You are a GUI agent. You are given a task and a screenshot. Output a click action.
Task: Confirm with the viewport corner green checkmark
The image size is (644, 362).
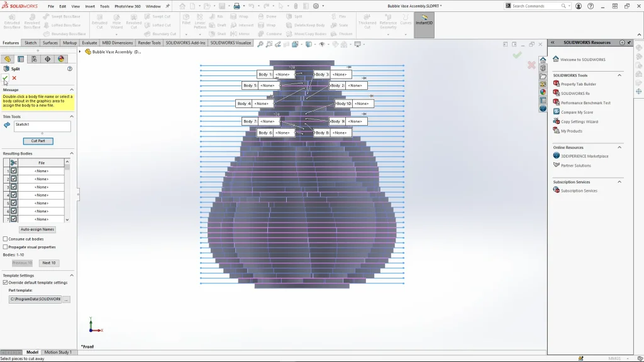(x=517, y=55)
